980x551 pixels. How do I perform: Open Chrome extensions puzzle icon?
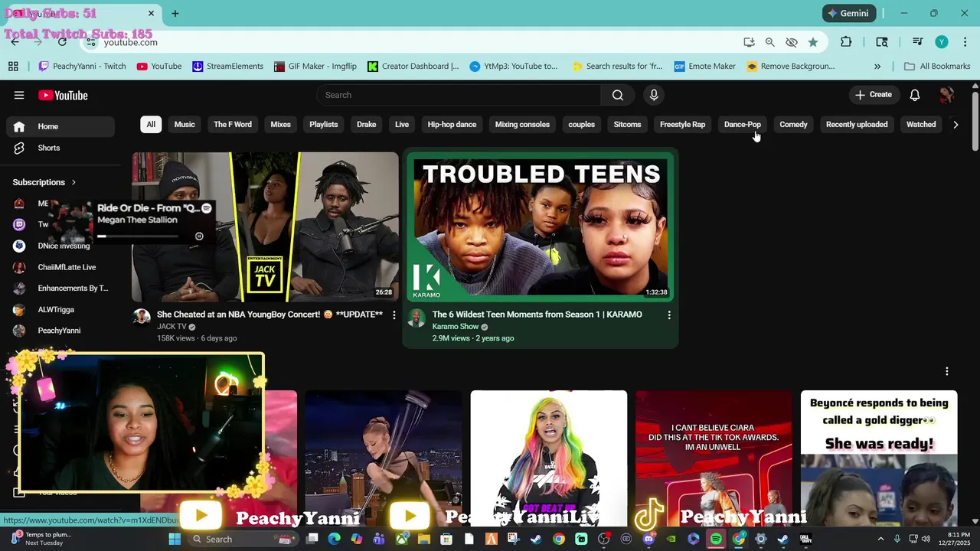[x=846, y=42]
